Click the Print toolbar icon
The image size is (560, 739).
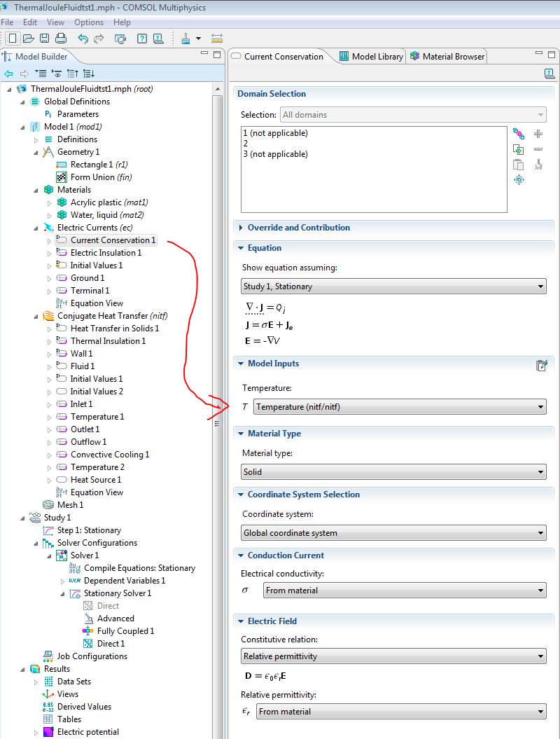pyautogui.click(x=60, y=39)
